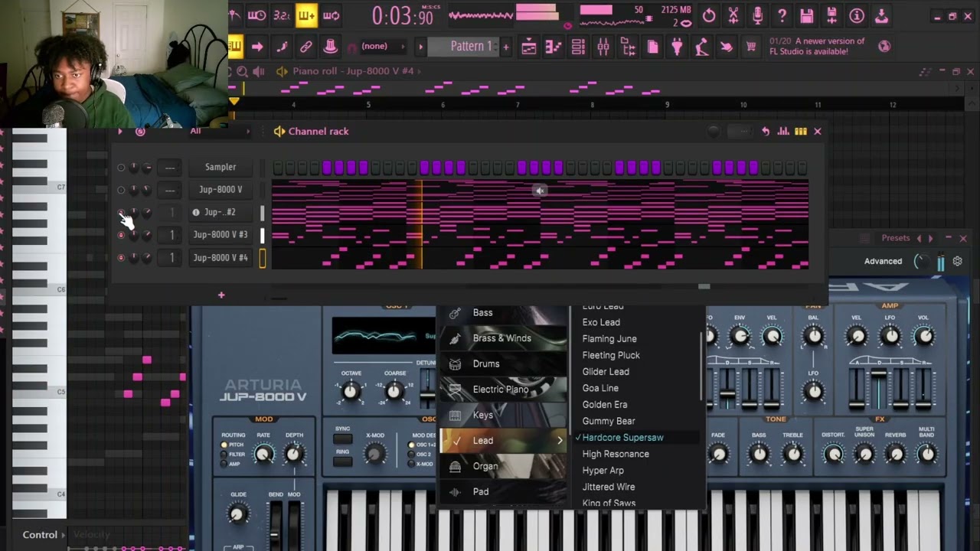Viewport: 980px width, 551px height.
Task: Toggle mute LED for Jup-8000 V #4 channel
Action: pyautogui.click(x=121, y=258)
